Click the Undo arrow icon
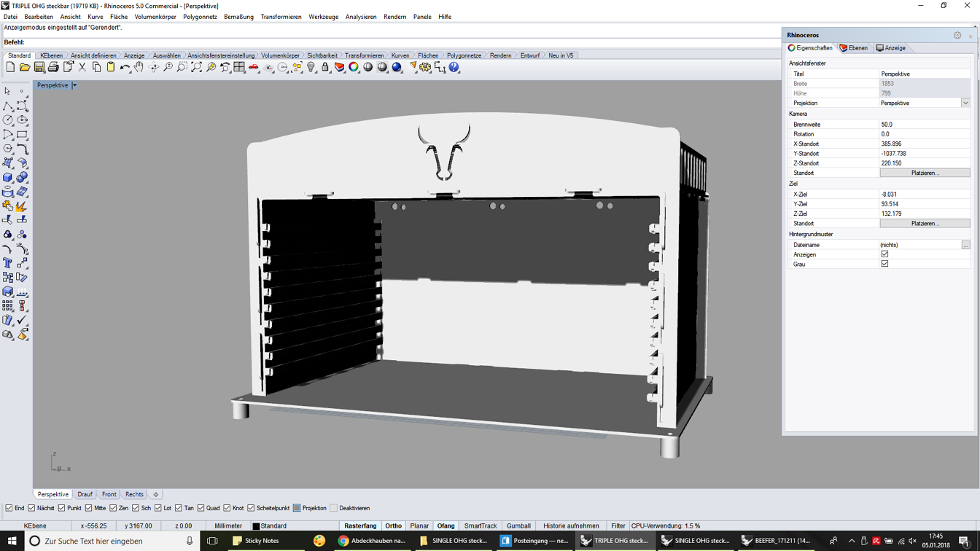Viewport: 980px width, 551px height. coord(125,67)
